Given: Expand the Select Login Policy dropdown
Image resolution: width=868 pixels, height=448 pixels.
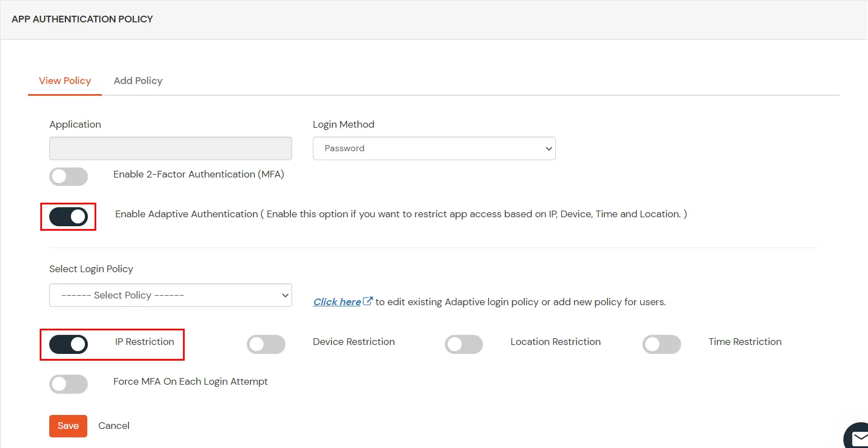Looking at the screenshot, I should click(x=171, y=295).
